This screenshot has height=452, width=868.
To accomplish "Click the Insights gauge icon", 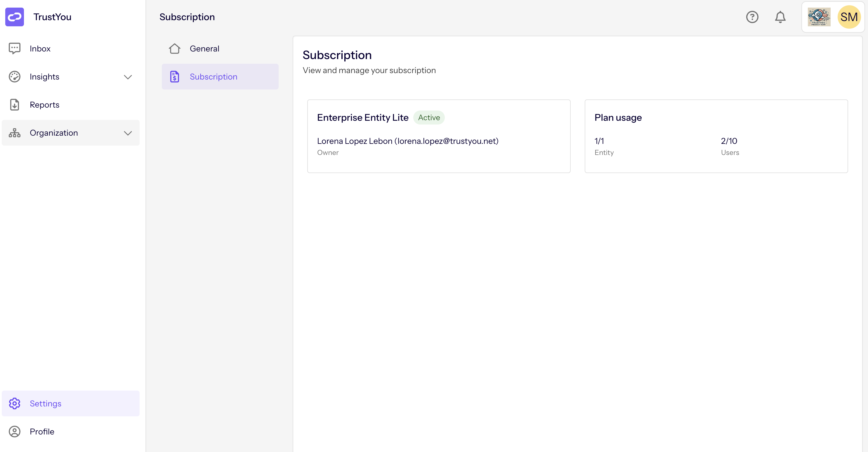I will coord(15,77).
